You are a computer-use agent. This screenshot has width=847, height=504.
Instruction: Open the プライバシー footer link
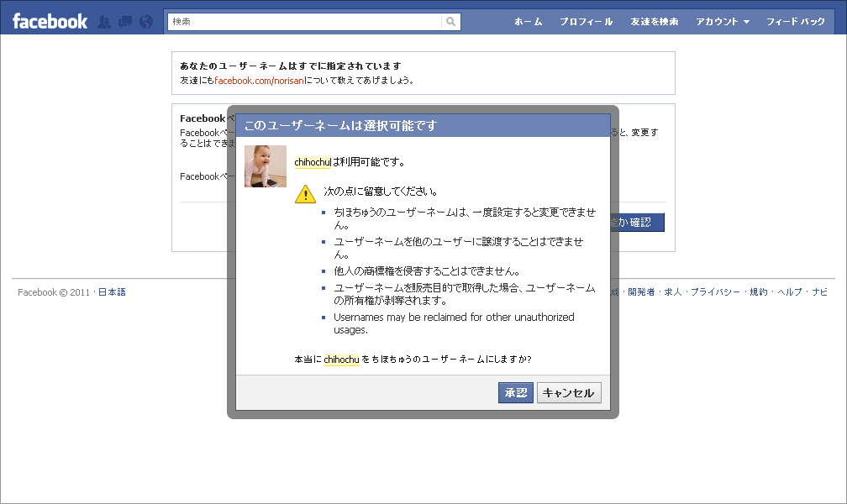[x=715, y=292]
